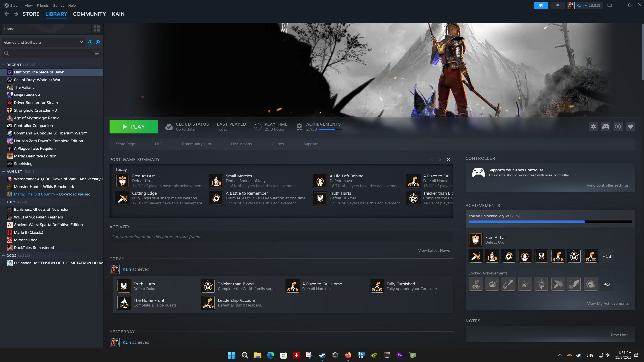Go back with the left arrow
Image resolution: width=644 pixels, height=362 pixels.
(7, 14)
